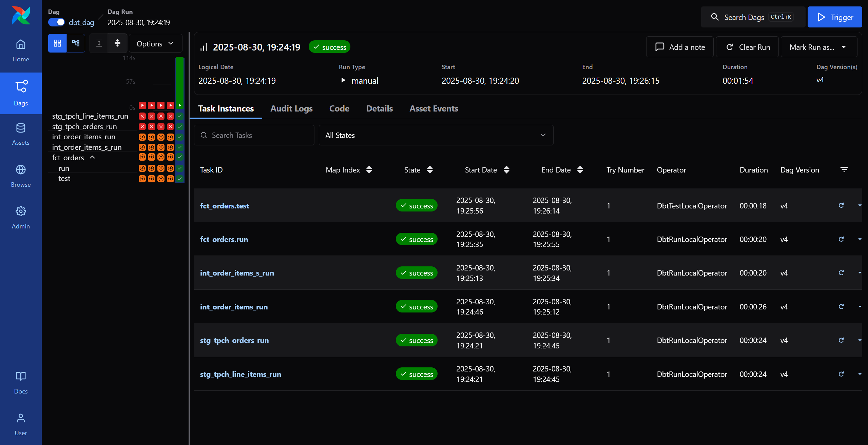Expand the Mark Run as menu
The height and width of the screenshot is (445, 868).
818,47
